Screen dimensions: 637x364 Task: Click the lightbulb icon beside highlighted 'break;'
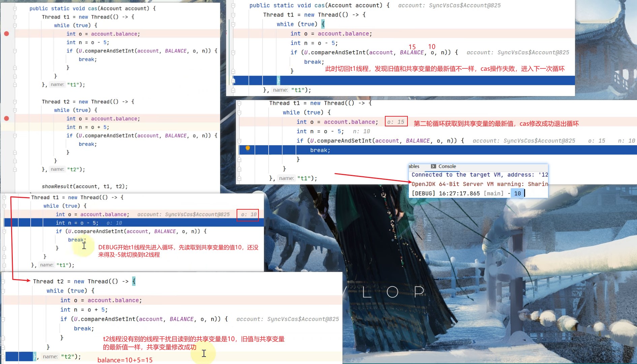pyautogui.click(x=248, y=148)
